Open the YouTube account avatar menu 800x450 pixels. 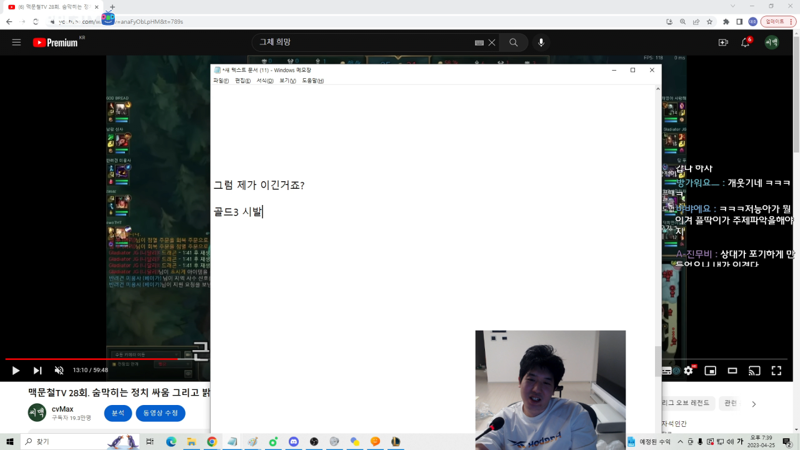(771, 43)
